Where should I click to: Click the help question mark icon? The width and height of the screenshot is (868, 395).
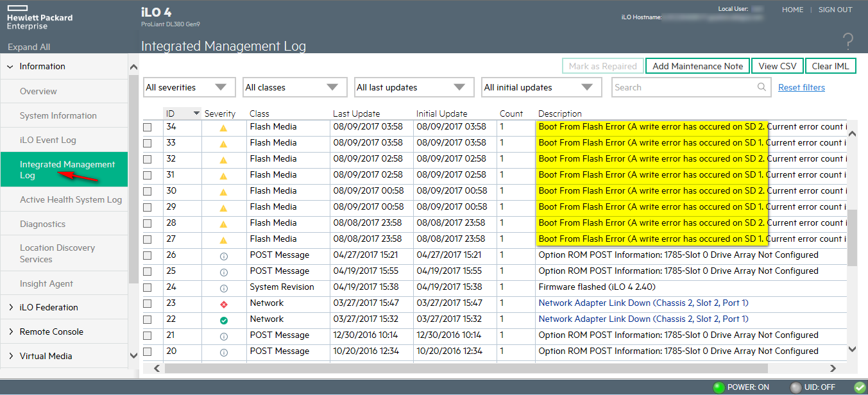click(x=848, y=42)
